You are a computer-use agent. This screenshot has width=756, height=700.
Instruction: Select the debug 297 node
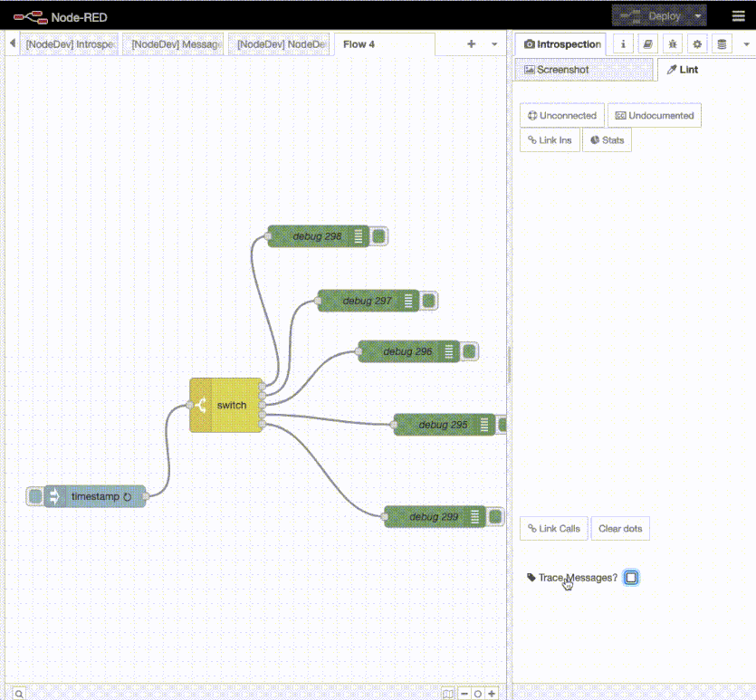click(x=368, y=301)
